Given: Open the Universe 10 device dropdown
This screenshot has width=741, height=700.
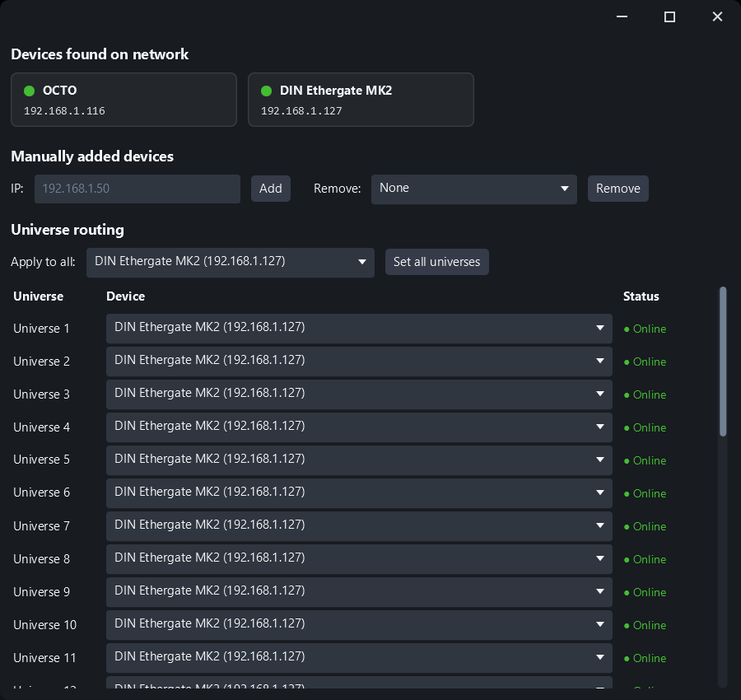Looking at the screenshot, I should click(359, 625).
